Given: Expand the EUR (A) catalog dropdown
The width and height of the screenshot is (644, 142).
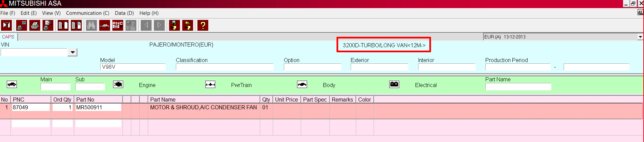Looking at the screenshot, I should click(640, 37).
